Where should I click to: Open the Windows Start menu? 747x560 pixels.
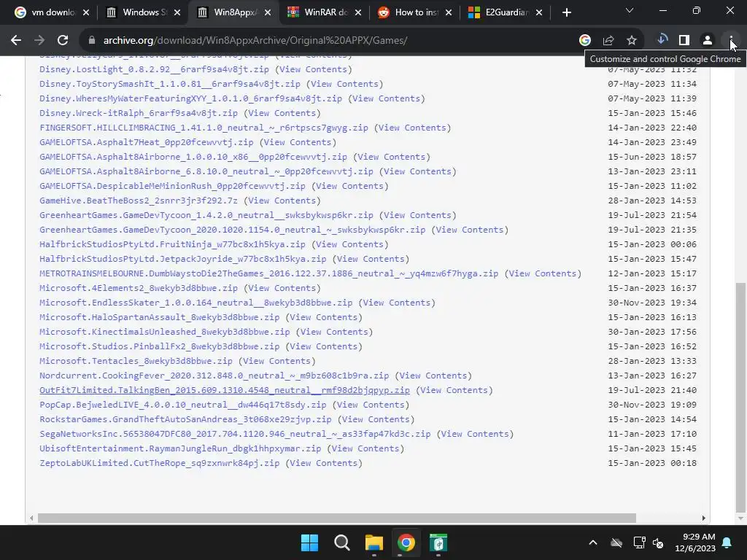(309, 542)
